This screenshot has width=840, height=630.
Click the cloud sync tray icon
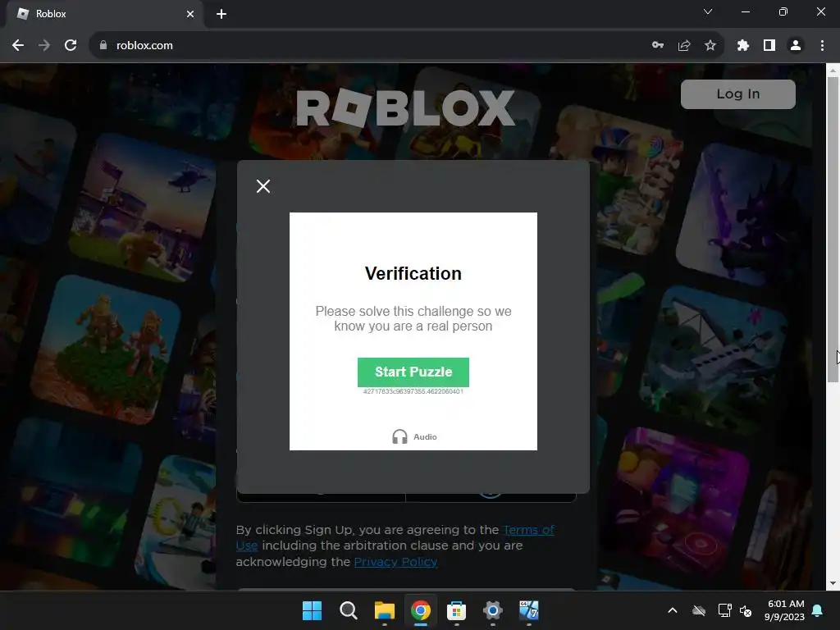(x=699, y=610)
